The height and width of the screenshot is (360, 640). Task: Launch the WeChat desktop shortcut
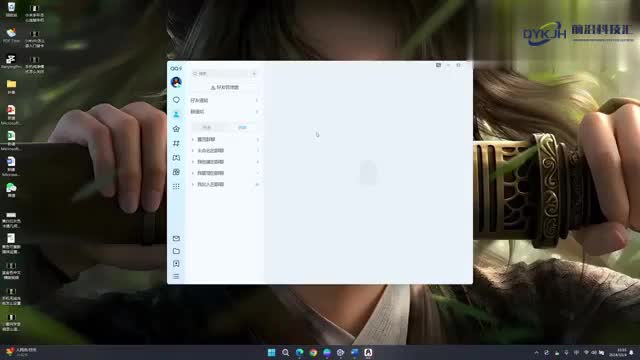[x=11, y=190]
